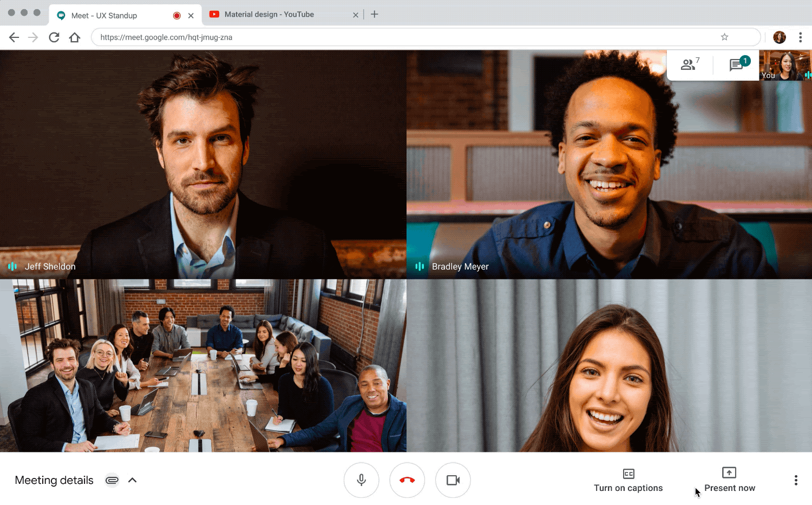Viewport: 812px width, 505px height.
Task: Bookmark this page with the star icon
Action: pos(724,37)
